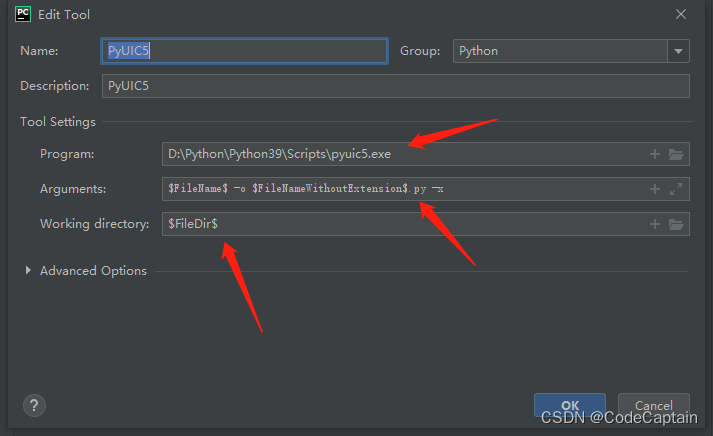The height and width of the screenshot is (436, 713).
Task: Click the PyCharm icon in title bar
Action: [23, 15]
